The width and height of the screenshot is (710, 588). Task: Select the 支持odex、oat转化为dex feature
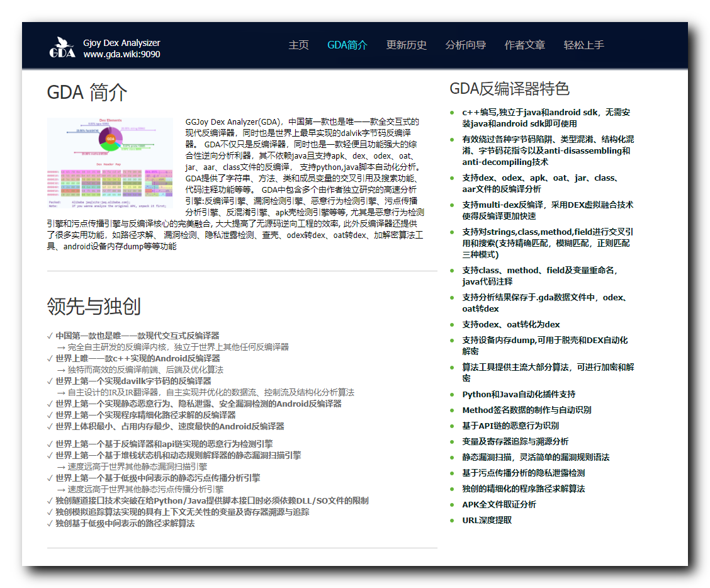click(510, 325)
